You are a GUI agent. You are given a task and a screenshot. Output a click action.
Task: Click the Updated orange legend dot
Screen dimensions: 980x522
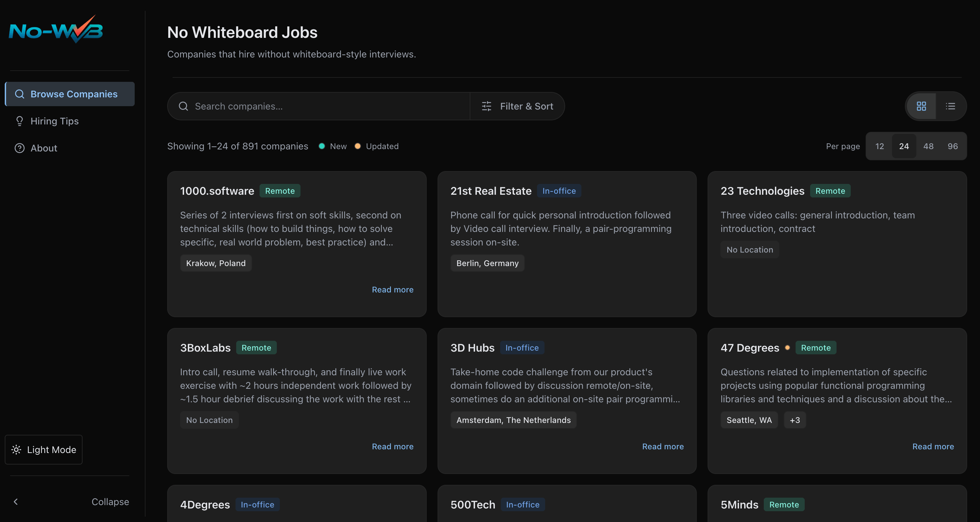click(357, 146)
